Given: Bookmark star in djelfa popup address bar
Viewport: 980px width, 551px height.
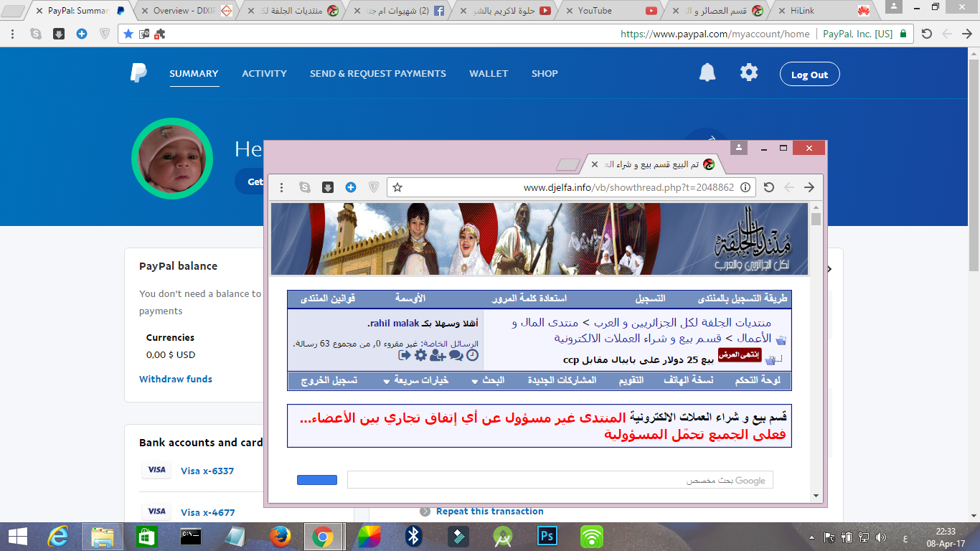Looking at the screenshot, I should (x=397, y=187).
